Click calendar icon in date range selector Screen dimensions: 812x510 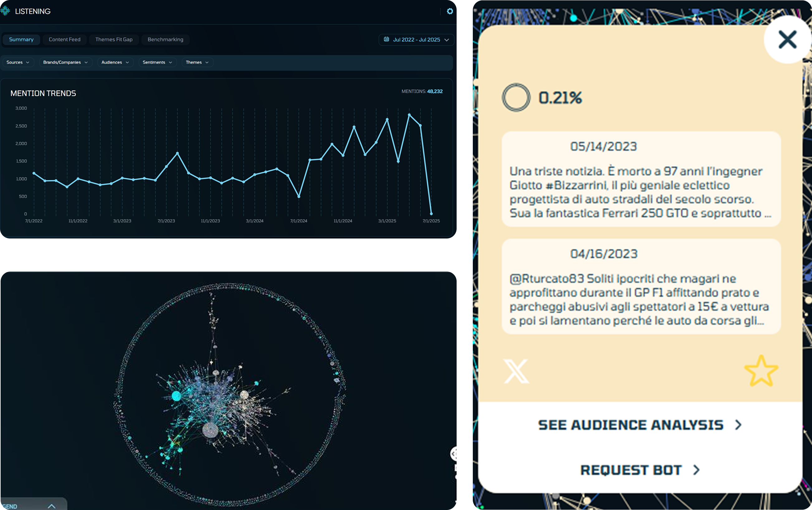coord(387,40)
